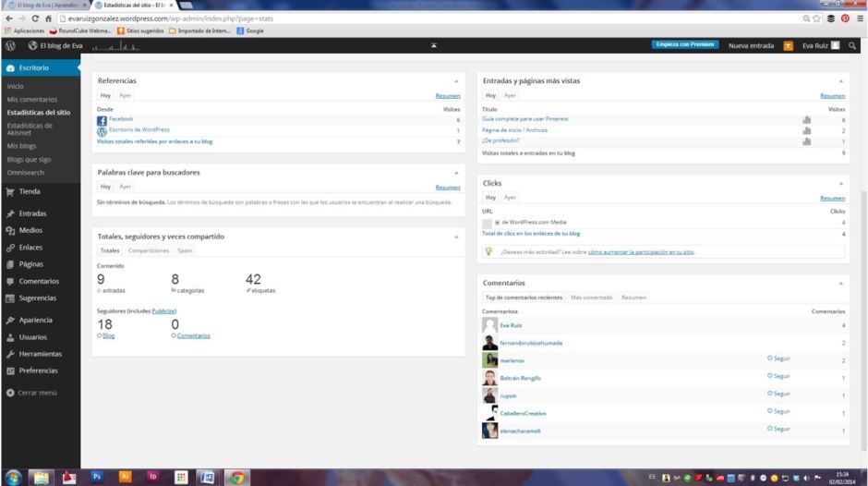
Task: Open the Guía completa para usar Pinterest link
Action: (x=524, y=119)
